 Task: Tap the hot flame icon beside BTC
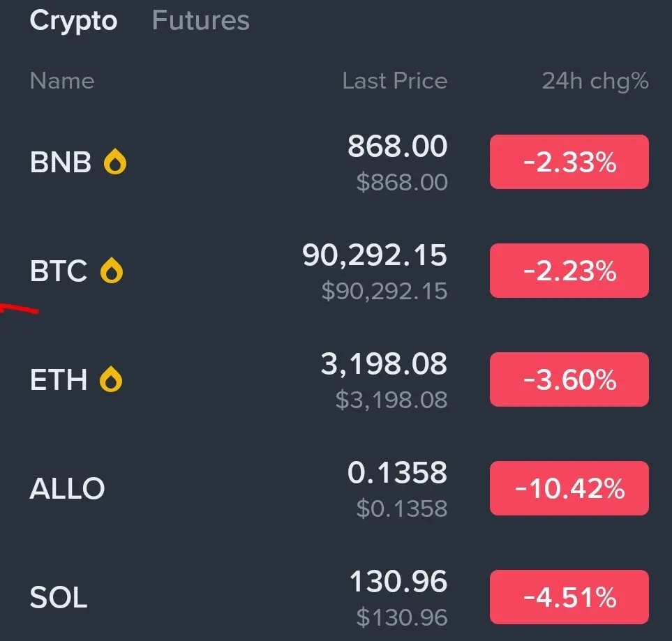(112, 271)
